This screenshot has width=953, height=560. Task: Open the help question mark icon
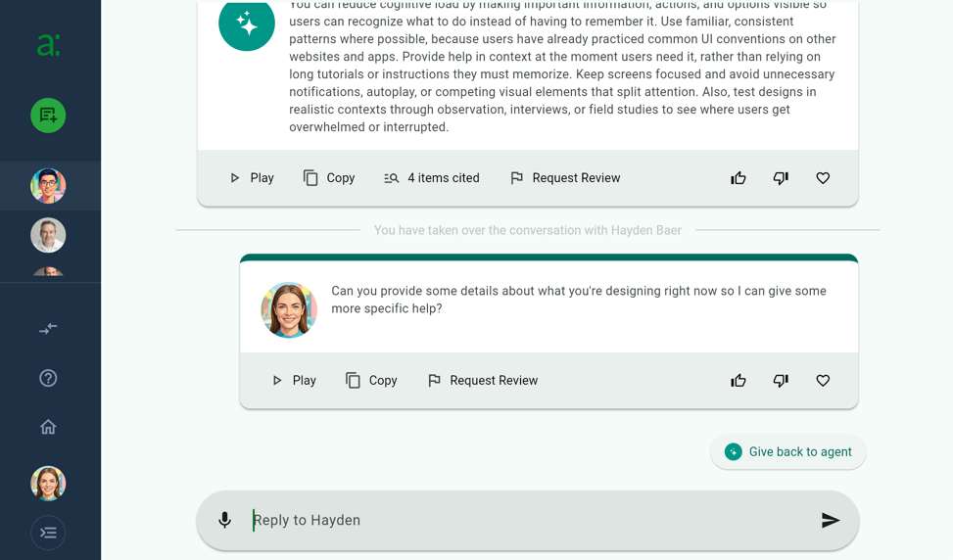coord(48,379)
